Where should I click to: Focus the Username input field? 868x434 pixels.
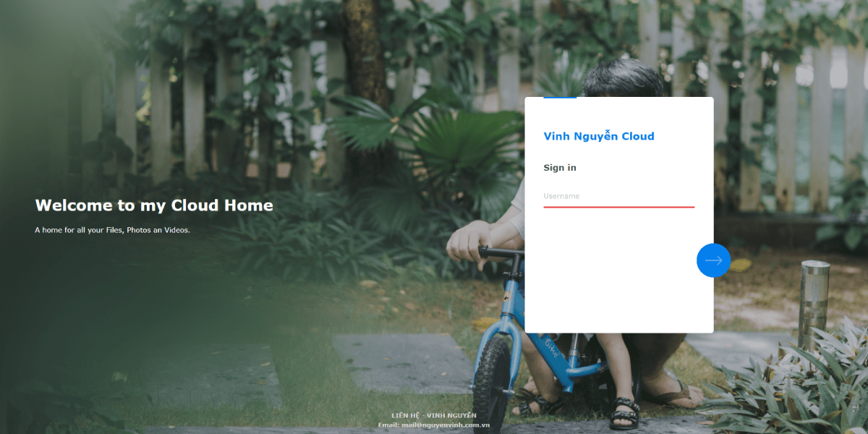pos(618,196)
